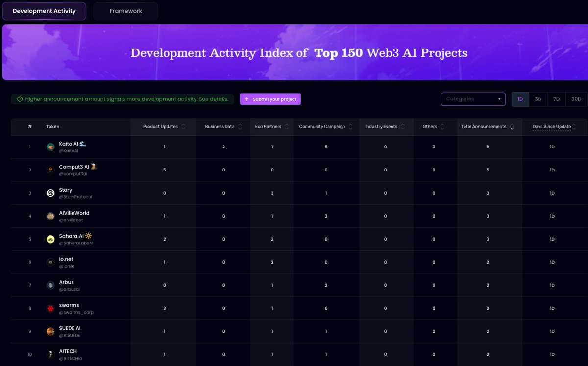Click the Arbus logo icon
This screenshot has height=366, width=588.
click(x=50, y=285)
